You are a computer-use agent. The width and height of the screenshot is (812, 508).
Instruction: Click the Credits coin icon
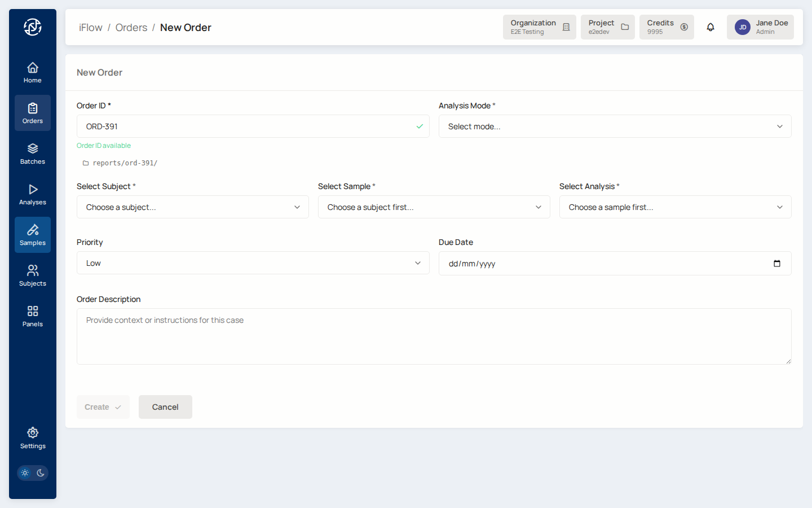tap(684, 27)
